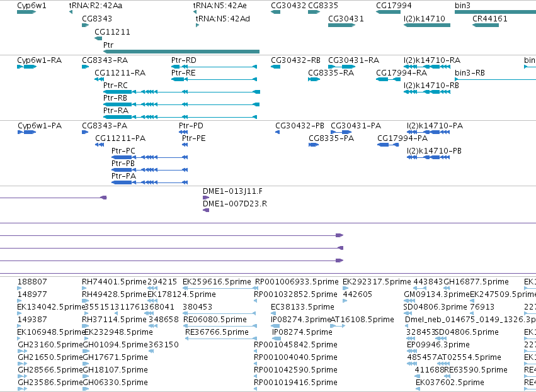Open the Ptr-PB protein label

pos(123,164)
